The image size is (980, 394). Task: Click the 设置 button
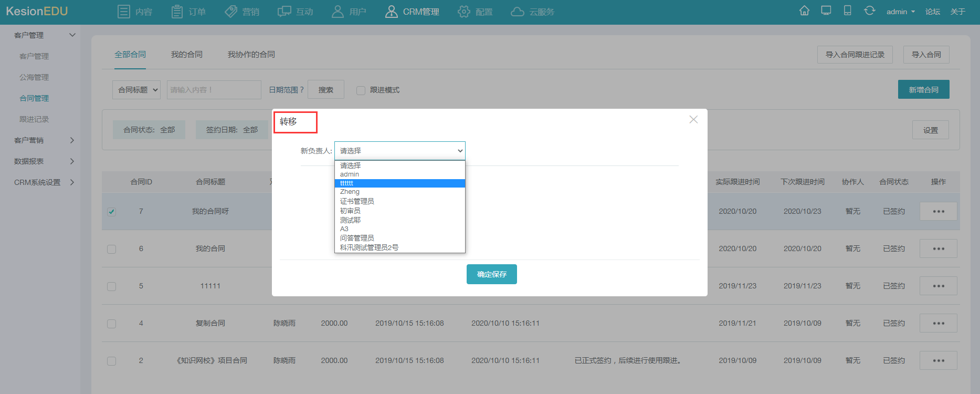(x=931, y=130)
